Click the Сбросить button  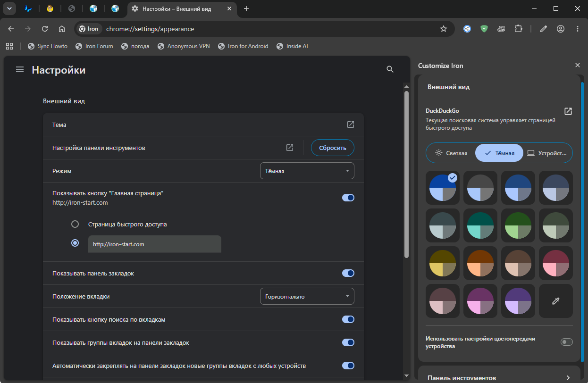pos(333,148)
